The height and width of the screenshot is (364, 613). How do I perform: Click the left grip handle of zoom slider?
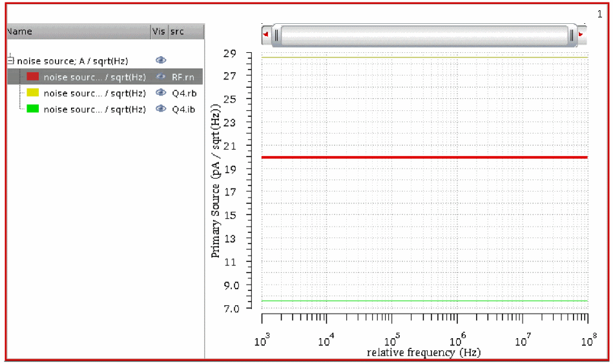(276, 35)
